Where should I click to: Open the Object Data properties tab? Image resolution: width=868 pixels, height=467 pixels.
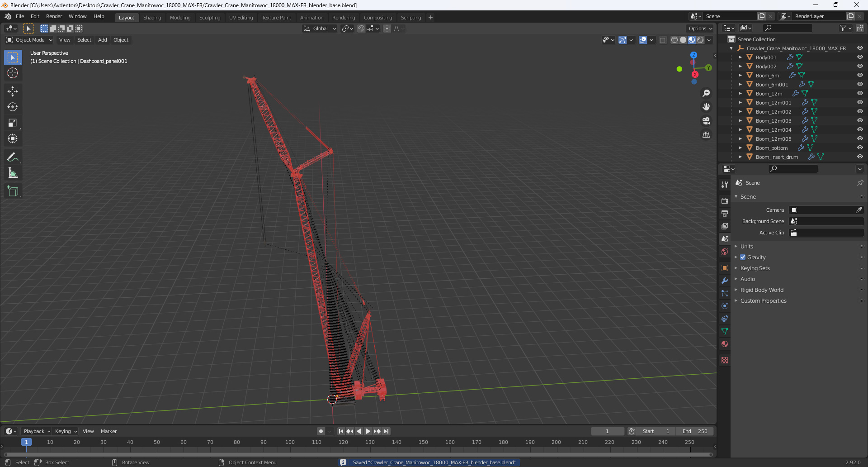[x=725, y=331]
